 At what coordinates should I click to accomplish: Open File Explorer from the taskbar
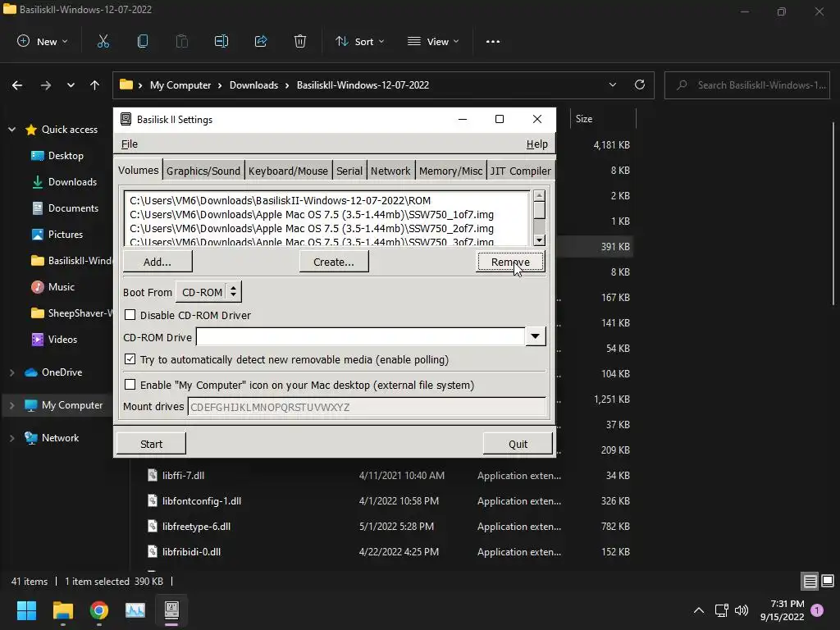tap(62, 610)
